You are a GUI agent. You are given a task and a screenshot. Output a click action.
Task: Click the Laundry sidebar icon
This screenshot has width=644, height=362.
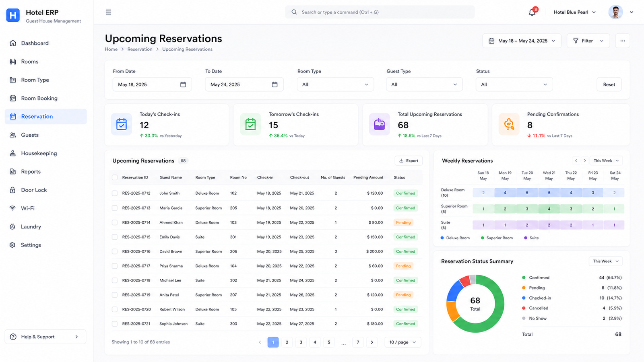tap(13, 227)
